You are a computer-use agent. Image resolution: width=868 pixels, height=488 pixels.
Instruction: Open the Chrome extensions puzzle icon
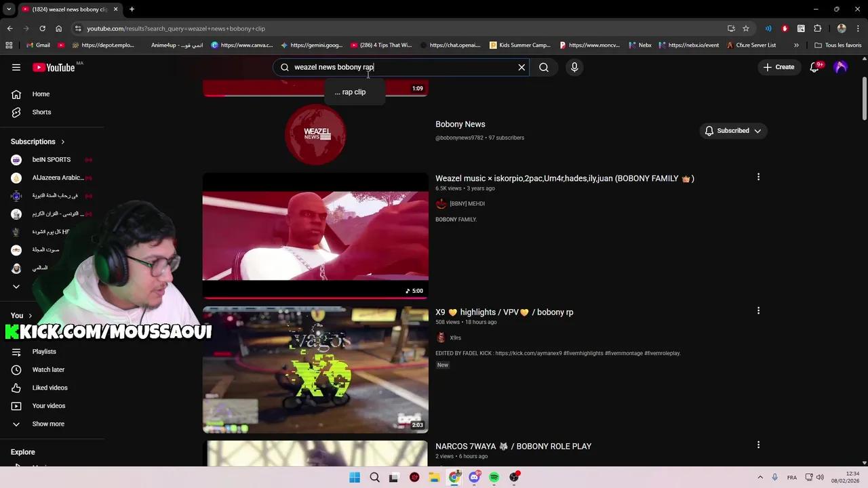tap(817, 28)
